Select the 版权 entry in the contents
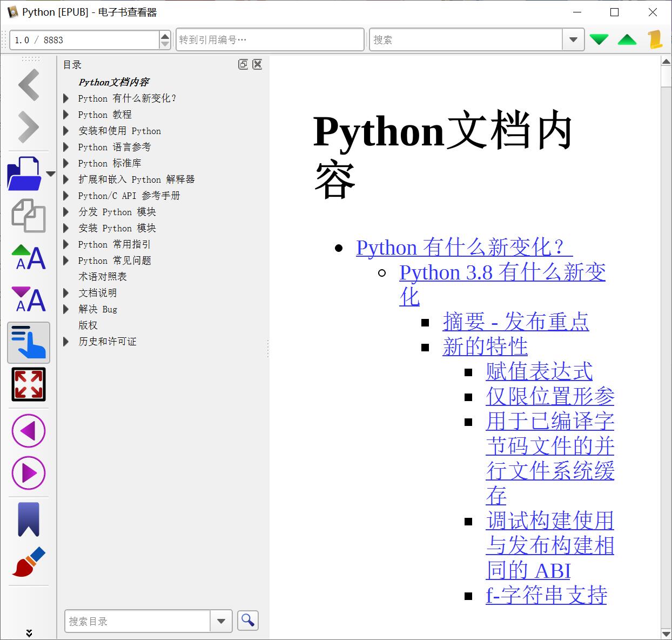672x640 pixels. pyautogui.click(x=88, y=325)
